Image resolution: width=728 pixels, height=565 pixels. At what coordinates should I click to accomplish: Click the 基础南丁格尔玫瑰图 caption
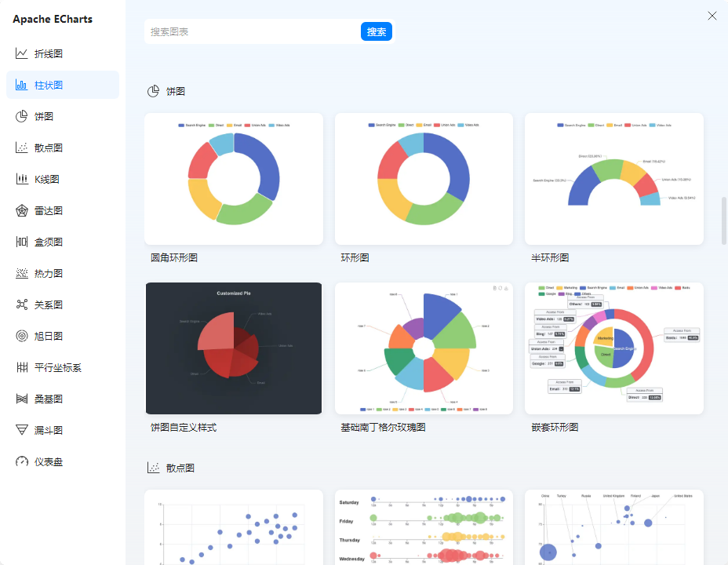tap(383, 428)
